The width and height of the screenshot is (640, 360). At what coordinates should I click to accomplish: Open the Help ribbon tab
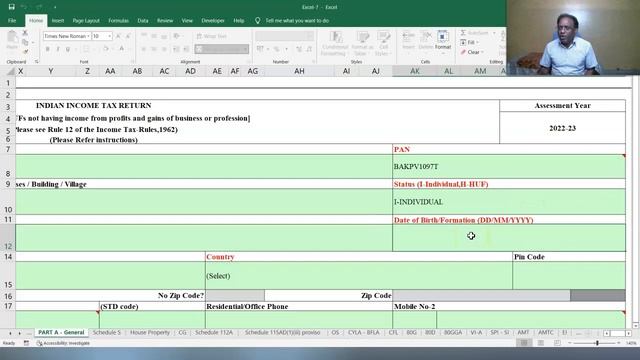239,20
